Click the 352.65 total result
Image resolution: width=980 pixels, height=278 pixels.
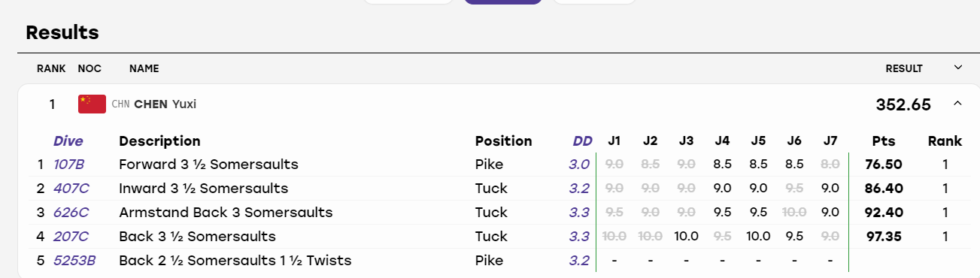pos(903,104)
